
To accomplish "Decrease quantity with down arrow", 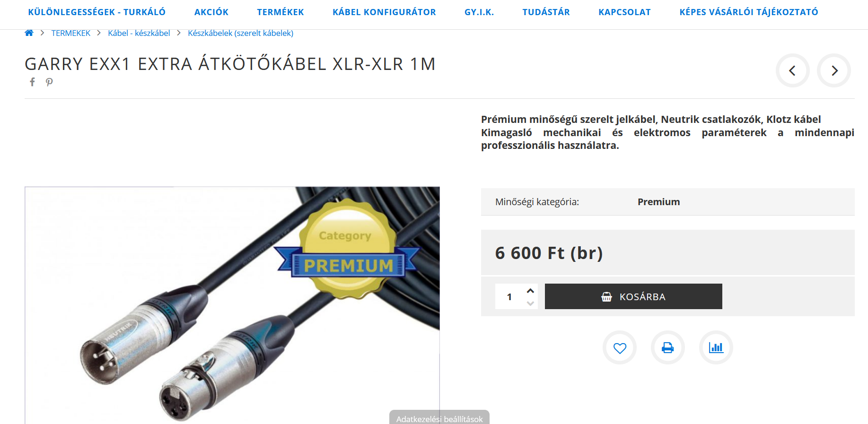I will click(531, 303).
